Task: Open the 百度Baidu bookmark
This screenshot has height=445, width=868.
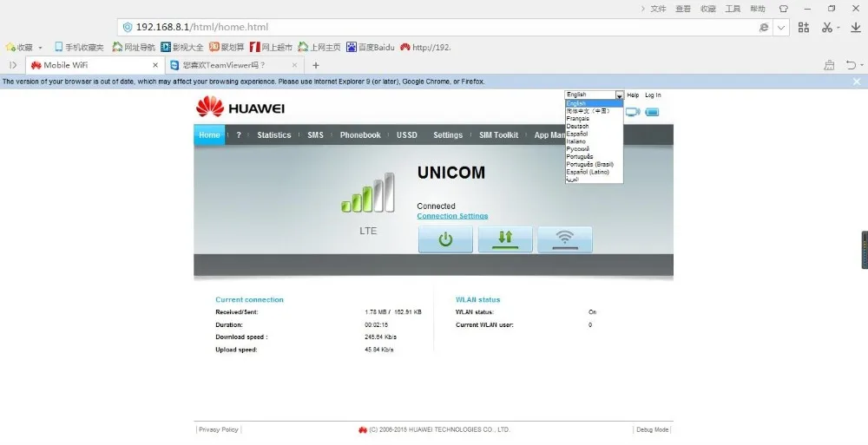Action: coord(371,48)
